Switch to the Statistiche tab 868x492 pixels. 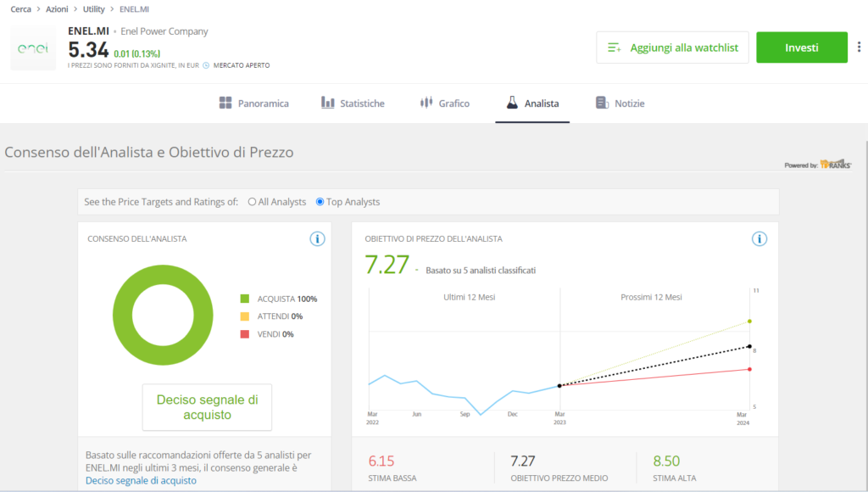click(x=353, y=103)
